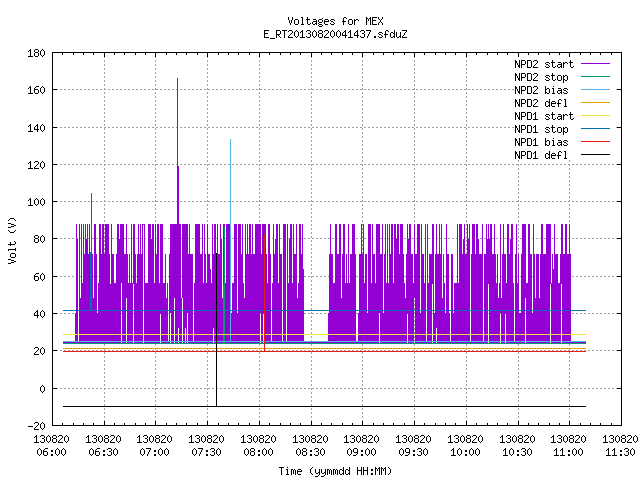The width and height of the screenshot is (640, 480).
Task: Click the x-axis tick label 09:00
Action: pos(361,452)
